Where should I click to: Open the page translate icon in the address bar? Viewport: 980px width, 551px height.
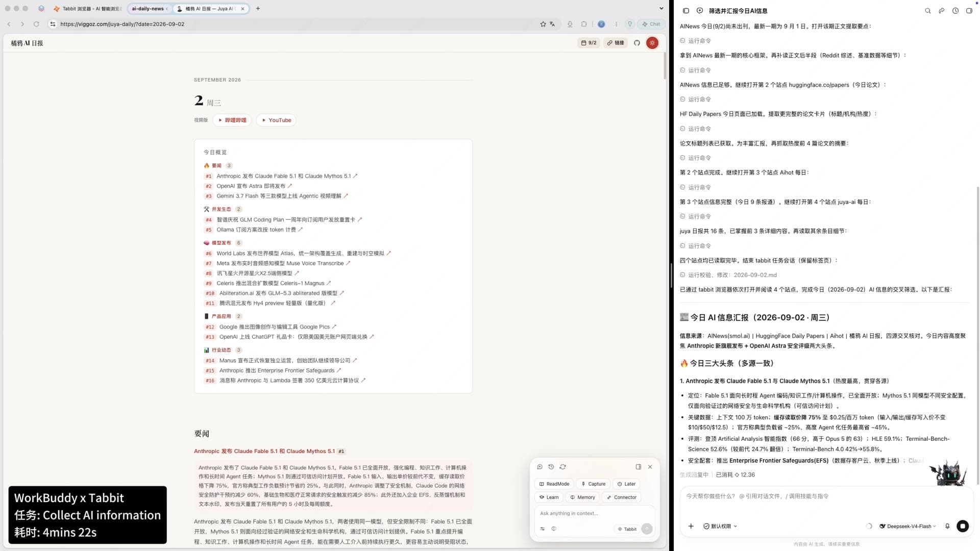click(x=553, y=24)
